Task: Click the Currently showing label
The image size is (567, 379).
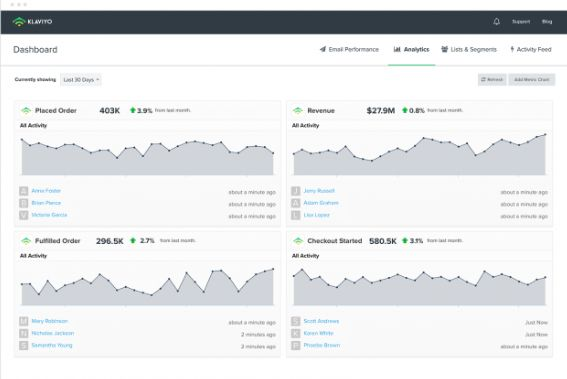Action: 35,80
